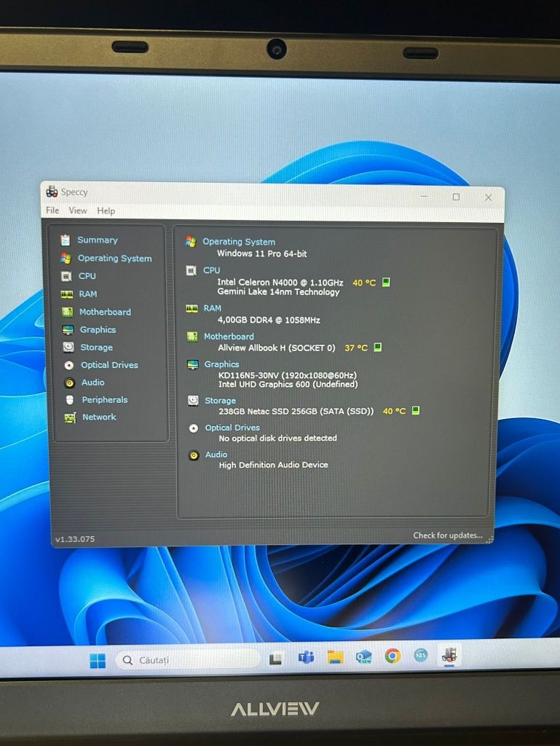Viewport: 560px width, 746px height.
Task: Open Outlook from the taskbar
Action: click(x=363, y=656)
